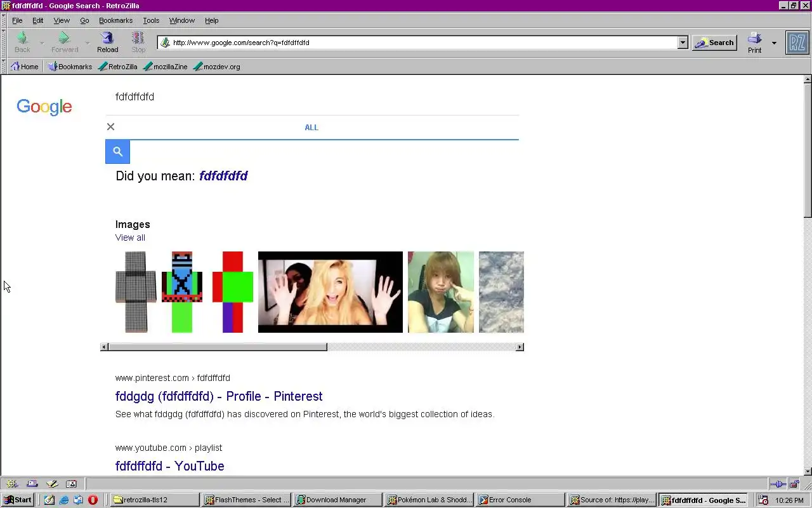Clear the search with the X icon

(x=110, y=127)
